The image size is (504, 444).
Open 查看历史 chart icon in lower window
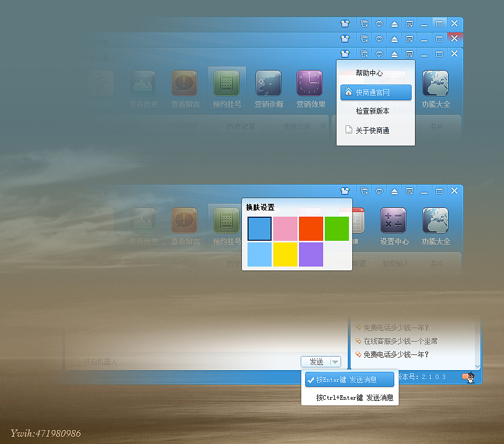coord(143,221)
